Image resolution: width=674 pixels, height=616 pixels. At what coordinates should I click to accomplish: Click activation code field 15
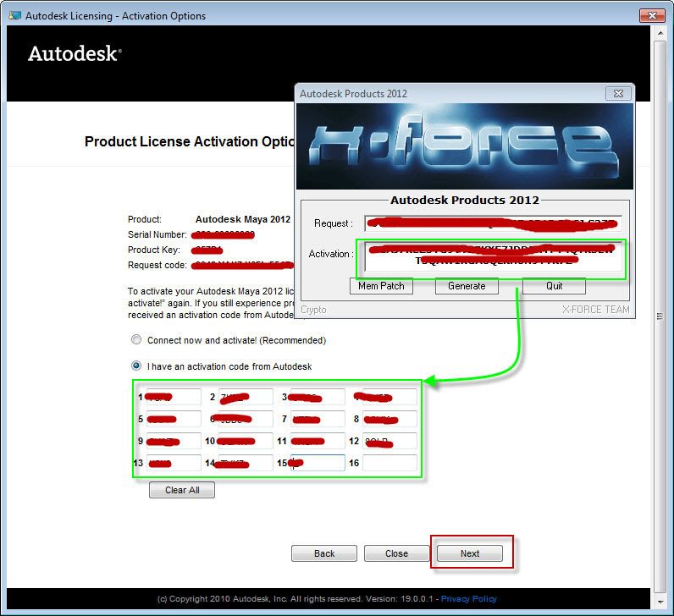click(x=318, y=463)
